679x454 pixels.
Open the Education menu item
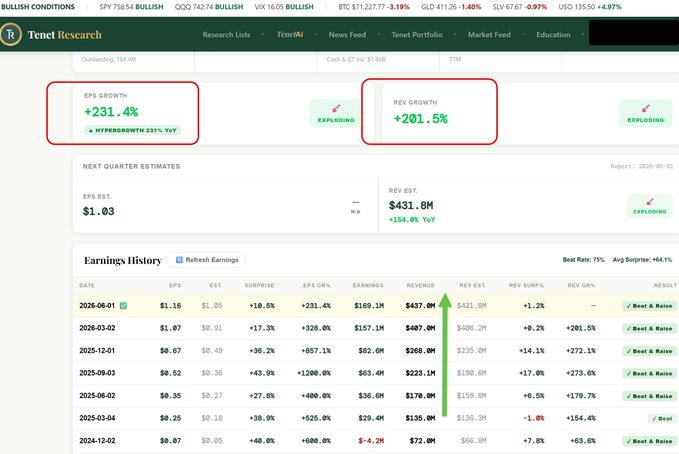point(553,35)
